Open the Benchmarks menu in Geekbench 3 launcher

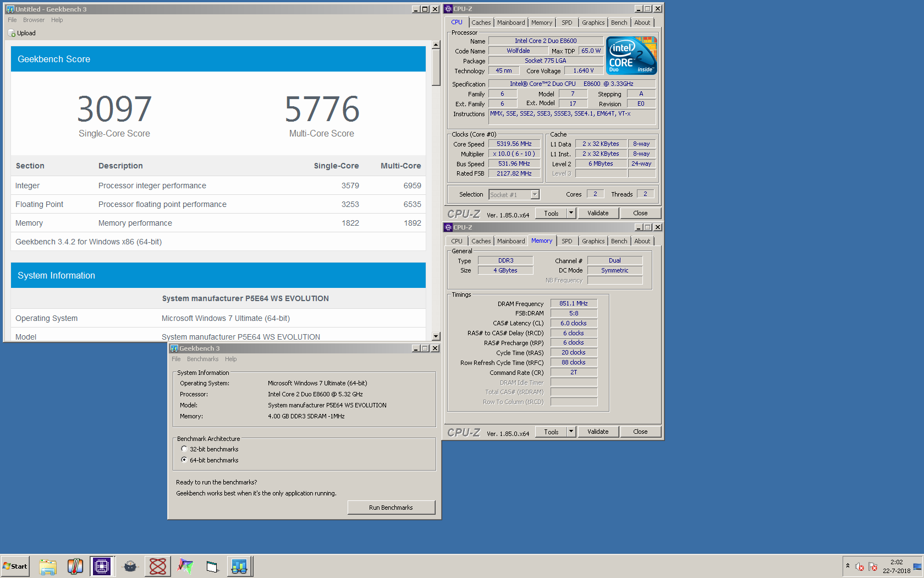pos(202,359)
